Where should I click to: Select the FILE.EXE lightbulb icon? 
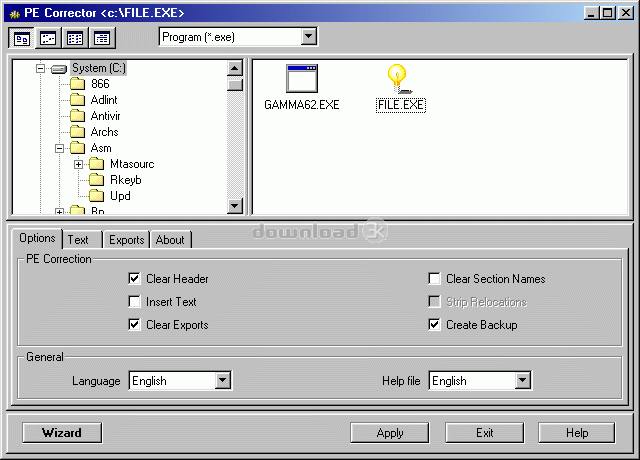[399, 79]
